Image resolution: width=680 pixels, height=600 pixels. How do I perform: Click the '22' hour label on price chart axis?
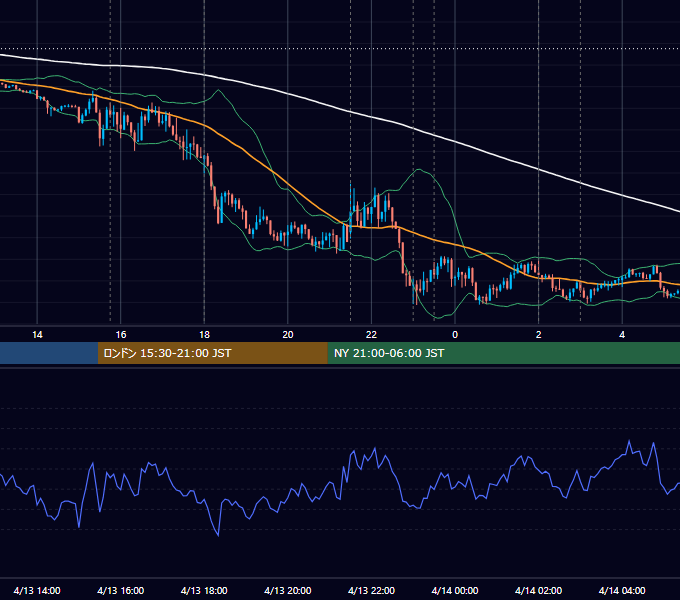click(372, 334)
